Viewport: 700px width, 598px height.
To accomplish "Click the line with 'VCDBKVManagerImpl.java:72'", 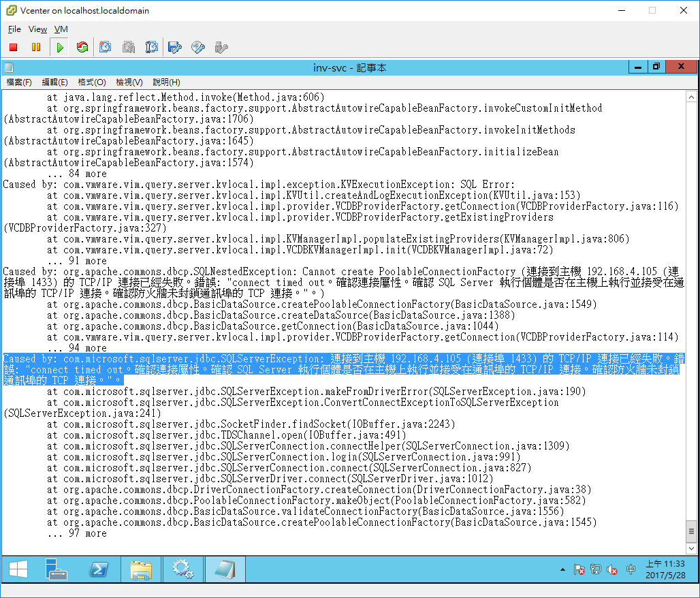I will (x=300, y=250).
